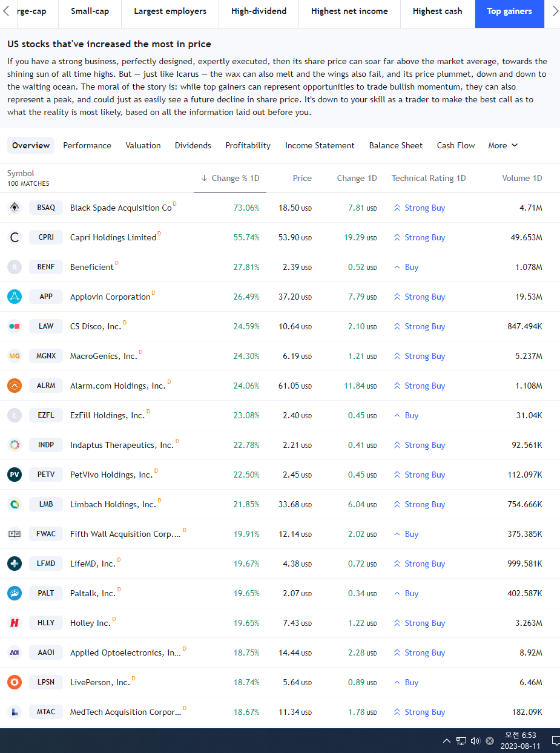The image size is (560, 753).
Task: Select the Top gainers tab
Action: [510, 12]
